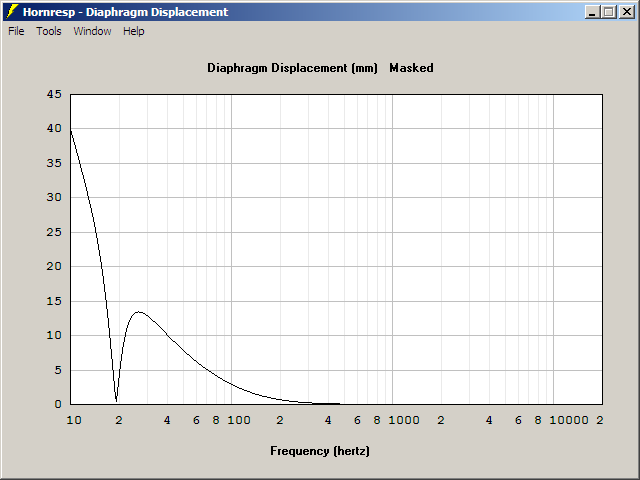Click the y-axis value 25

(54, 232)
